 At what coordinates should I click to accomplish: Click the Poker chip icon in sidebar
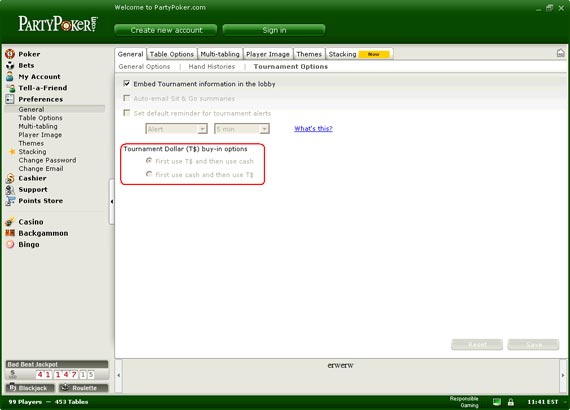click(x=10, y=54)
